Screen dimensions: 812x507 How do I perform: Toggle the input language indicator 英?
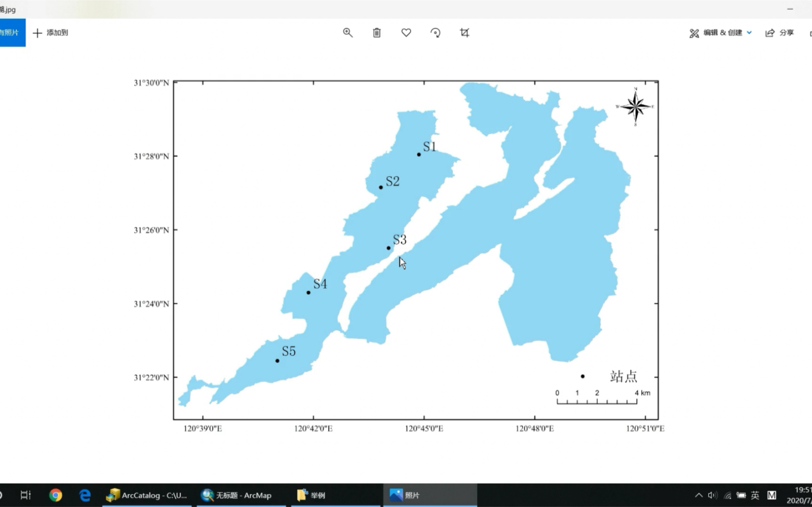[755, 495]
